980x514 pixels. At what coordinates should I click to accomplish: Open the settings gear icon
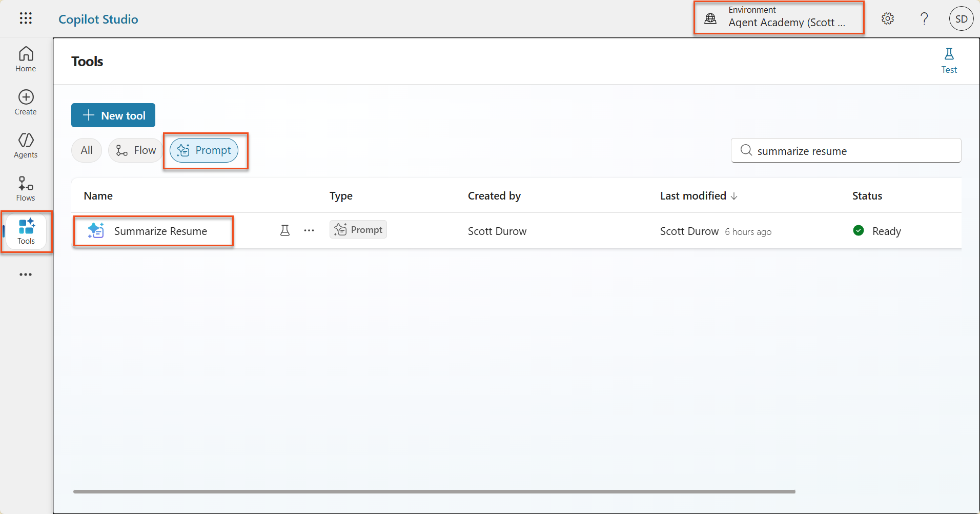pos(887,19)
